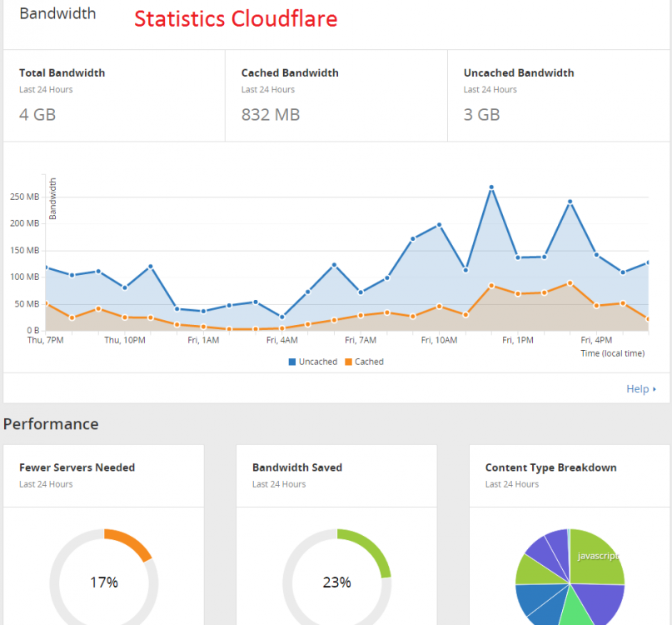Screen dimensions: 672x625
Task: Toggle the Uncached series in the legend
Action: (x=313, y=362)
